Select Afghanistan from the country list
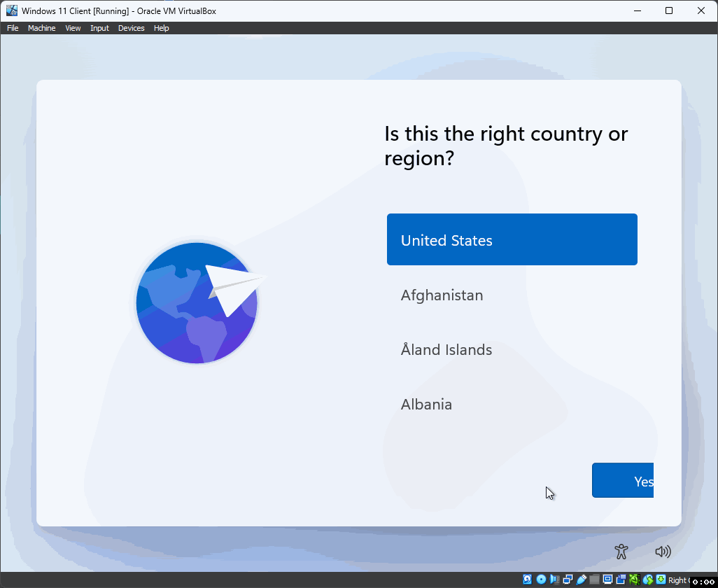This screenshot has width=718, height=588. (442, 295)
